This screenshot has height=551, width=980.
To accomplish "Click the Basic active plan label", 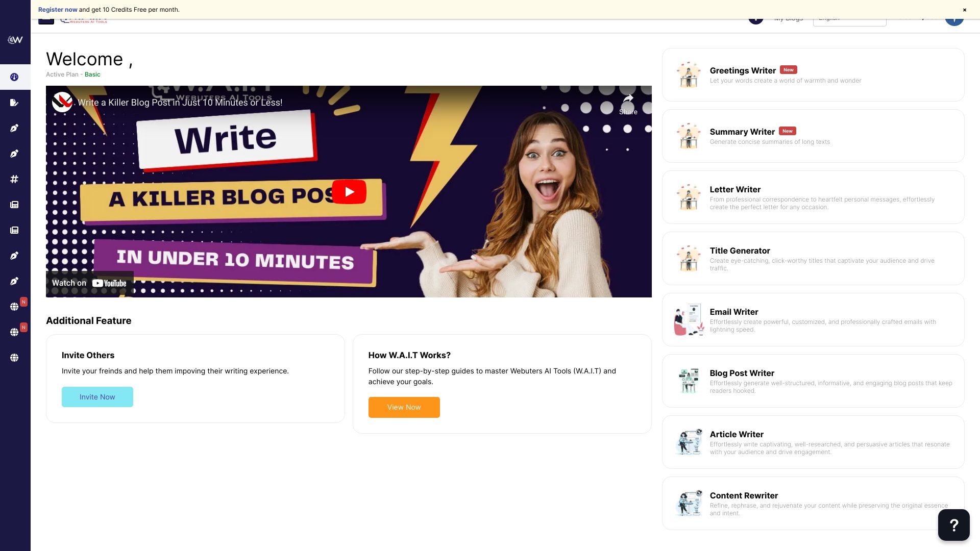I will coord(92,74).
